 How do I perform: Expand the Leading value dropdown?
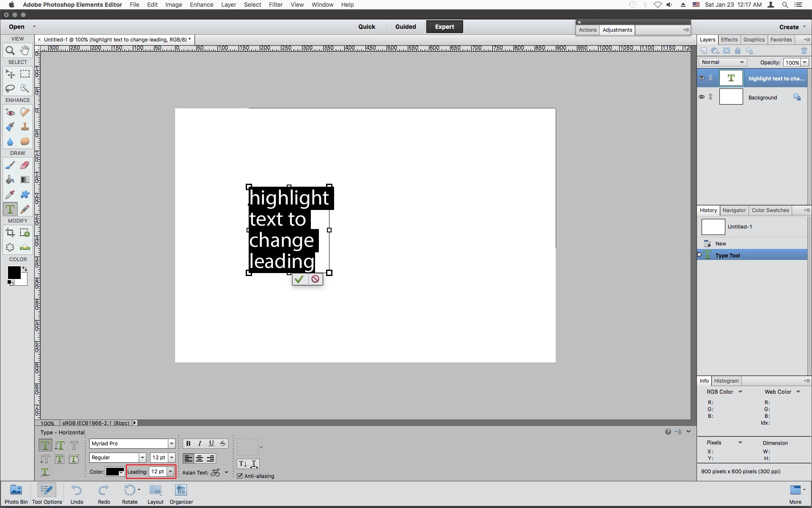[x=170, y=472]
